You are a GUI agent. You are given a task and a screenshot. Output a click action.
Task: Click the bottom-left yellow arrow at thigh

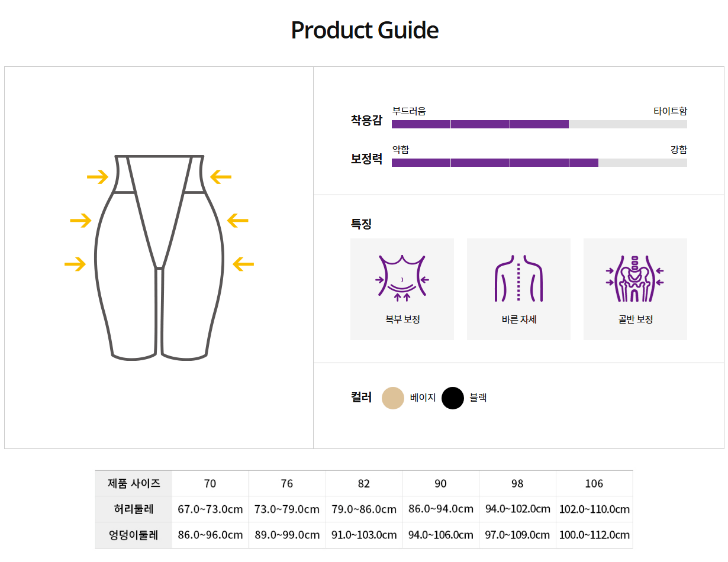pos(75,264)
